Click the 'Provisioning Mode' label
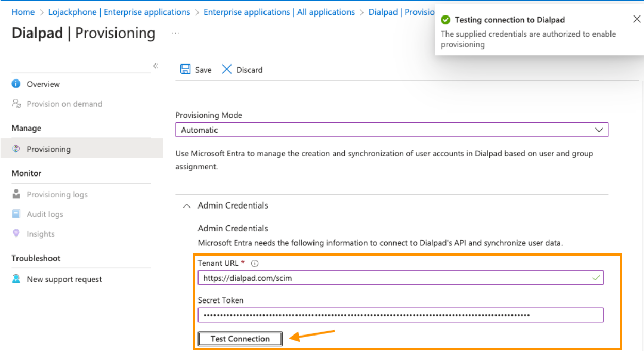 [x=209, y=115]
